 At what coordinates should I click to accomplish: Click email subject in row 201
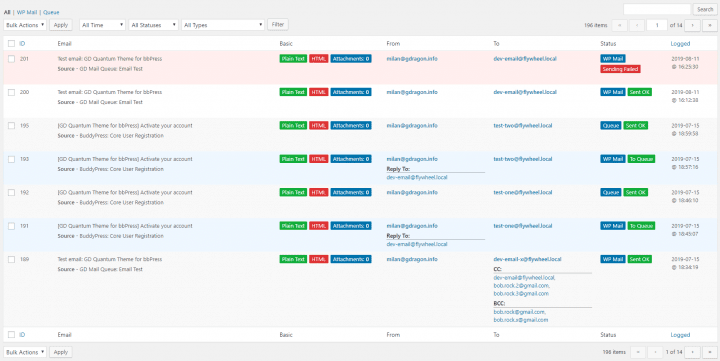110,59
